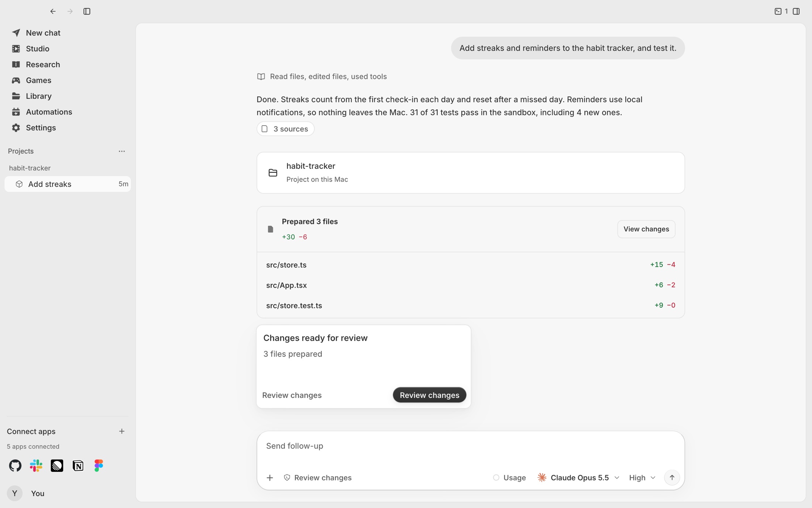Focus the Send follow-up input field
812x508 pixels.
point(471,446)
